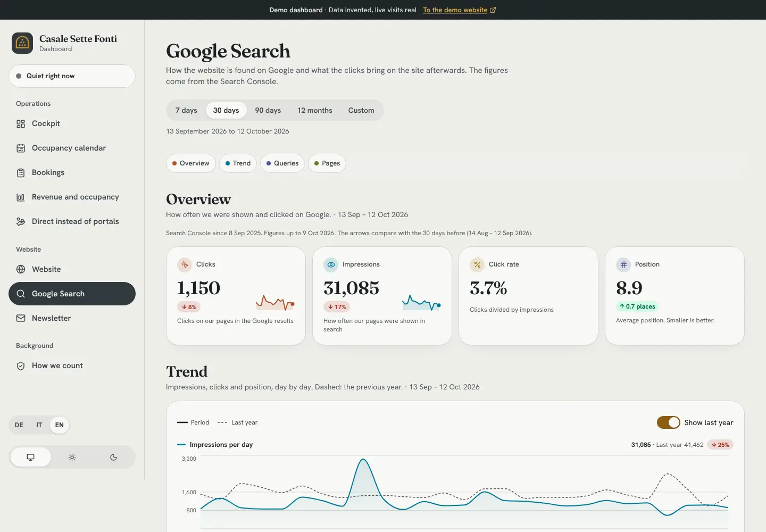Image resolution: width=766 pixels, height=532 pixels.
Task: Select the 30 days range
Action: [x=226, y=110]
